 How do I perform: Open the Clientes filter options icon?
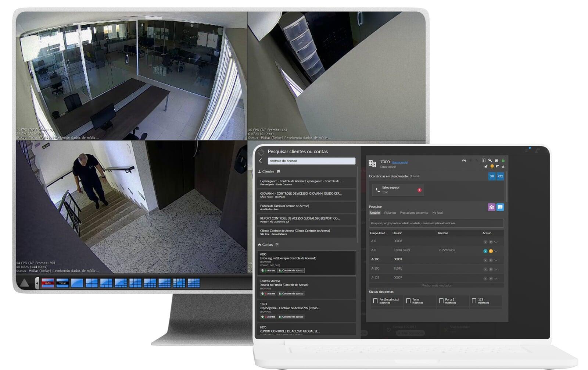[278, 171]
